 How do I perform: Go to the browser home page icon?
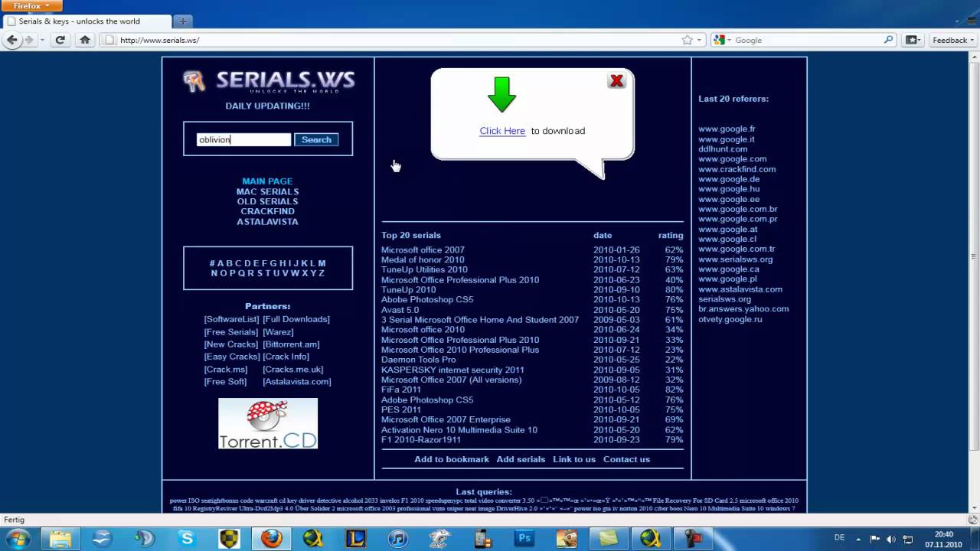point(85,40)
